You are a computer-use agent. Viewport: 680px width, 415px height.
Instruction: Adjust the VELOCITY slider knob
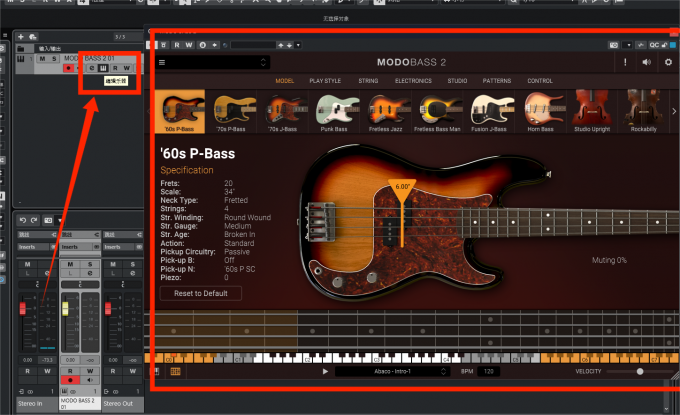[640, 371]
